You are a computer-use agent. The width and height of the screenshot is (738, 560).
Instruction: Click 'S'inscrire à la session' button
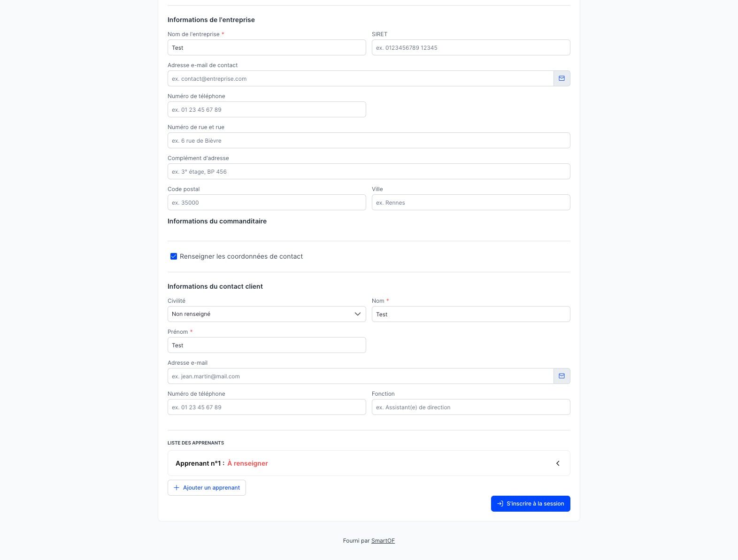point(530,504)
